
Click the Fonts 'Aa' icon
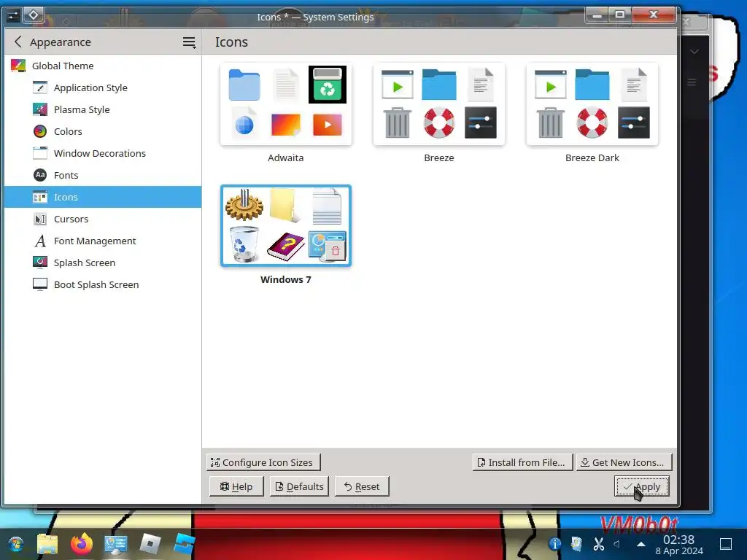(40, 175)
